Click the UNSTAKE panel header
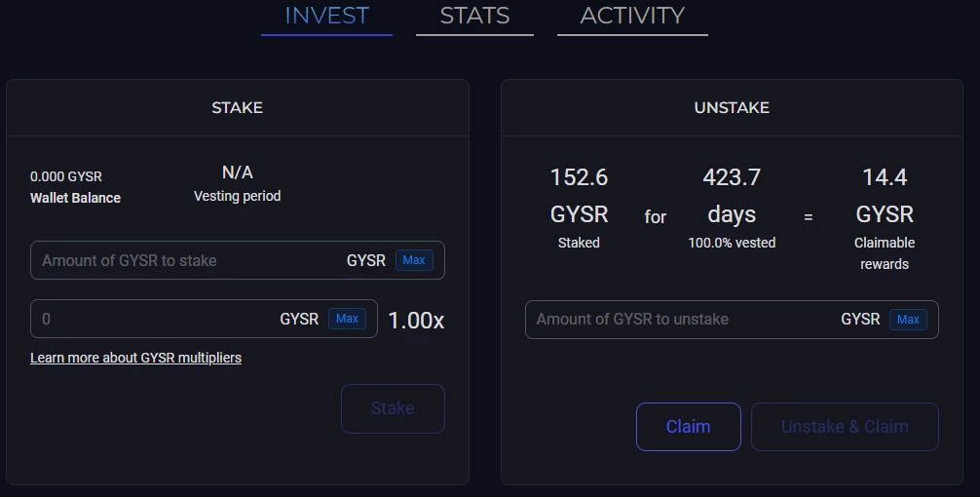This screenshot has width=980, height=497. [732, 107]
